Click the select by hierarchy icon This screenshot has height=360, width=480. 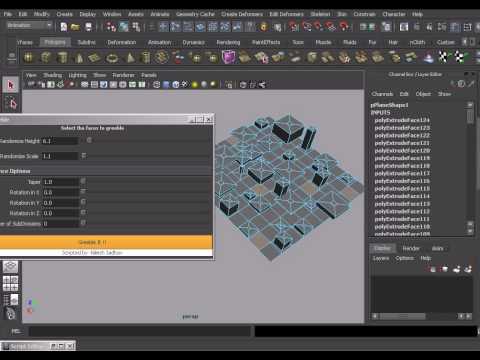111,27
